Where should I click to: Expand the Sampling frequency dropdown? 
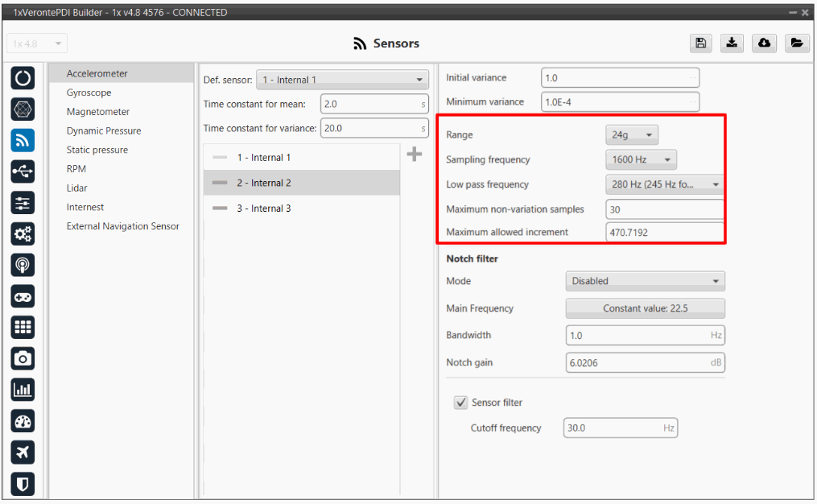[x=641, y=159]
